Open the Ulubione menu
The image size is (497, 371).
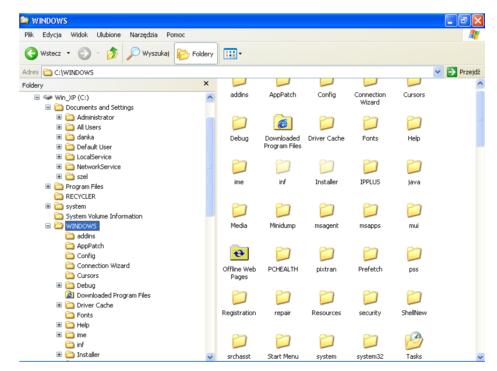pos(109,35)
